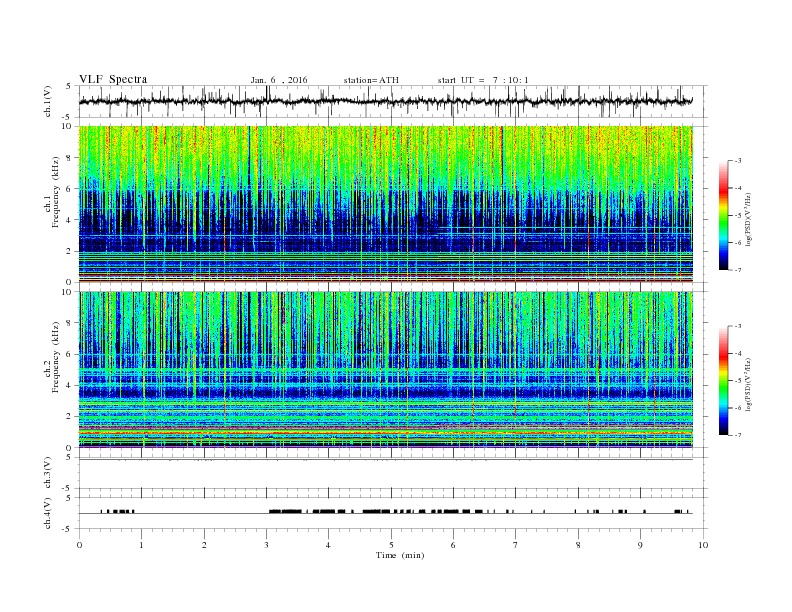Click the '4' kHz tick on ch.2 frequency axis

coord(69,386)
